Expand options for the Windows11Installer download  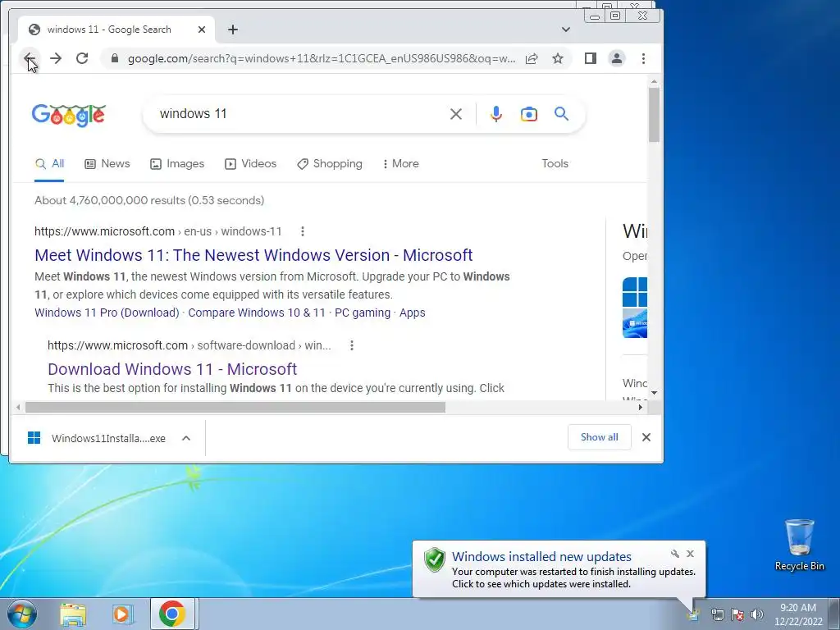(186, 438)
